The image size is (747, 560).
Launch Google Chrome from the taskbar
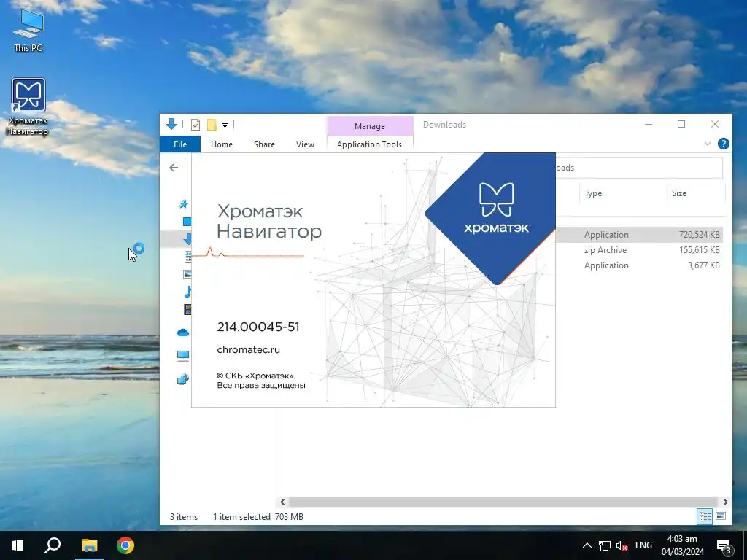tap(125, 545)
